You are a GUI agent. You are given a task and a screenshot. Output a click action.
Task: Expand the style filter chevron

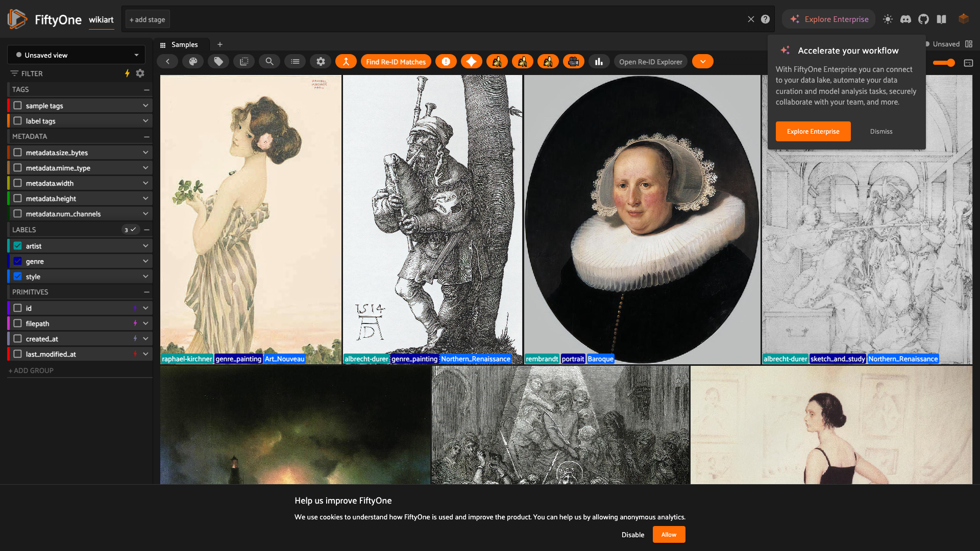[x=145, y=277]
